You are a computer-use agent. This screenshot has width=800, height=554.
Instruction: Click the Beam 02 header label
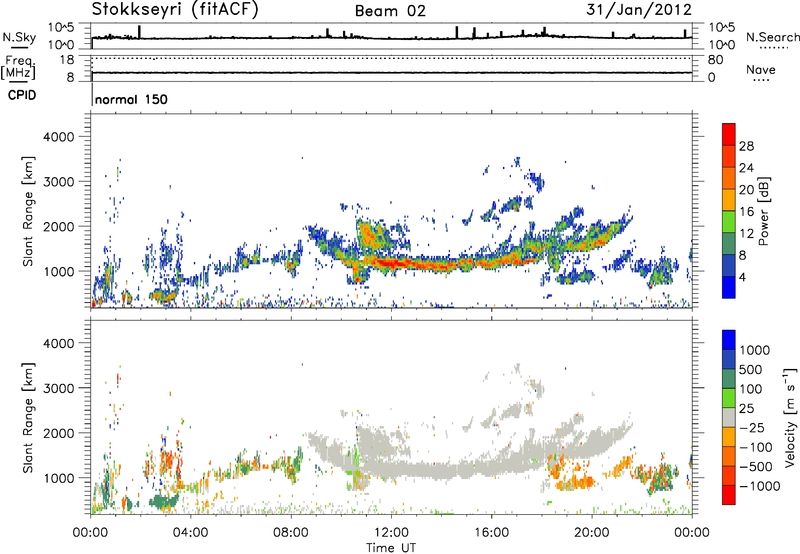tap(390, 11)
